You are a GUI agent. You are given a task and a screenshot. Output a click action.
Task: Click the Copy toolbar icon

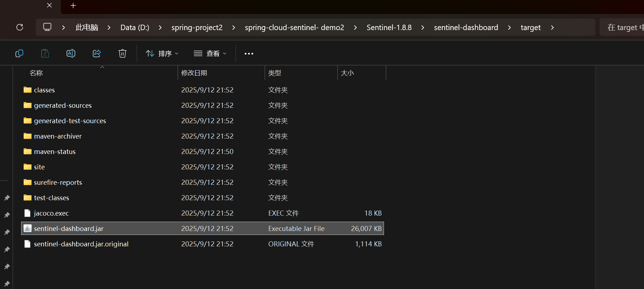19,53
